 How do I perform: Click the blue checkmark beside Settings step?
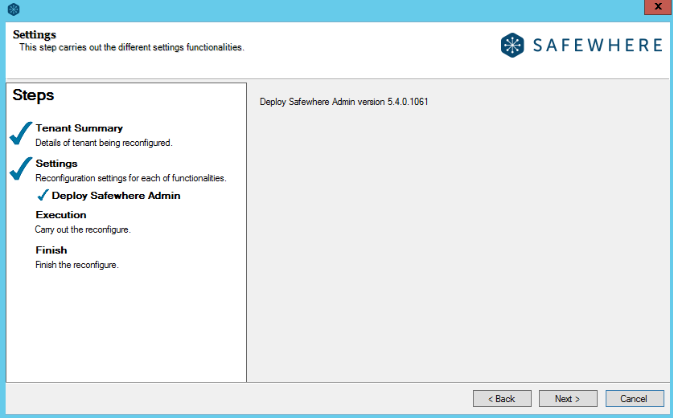coord(20,169)
